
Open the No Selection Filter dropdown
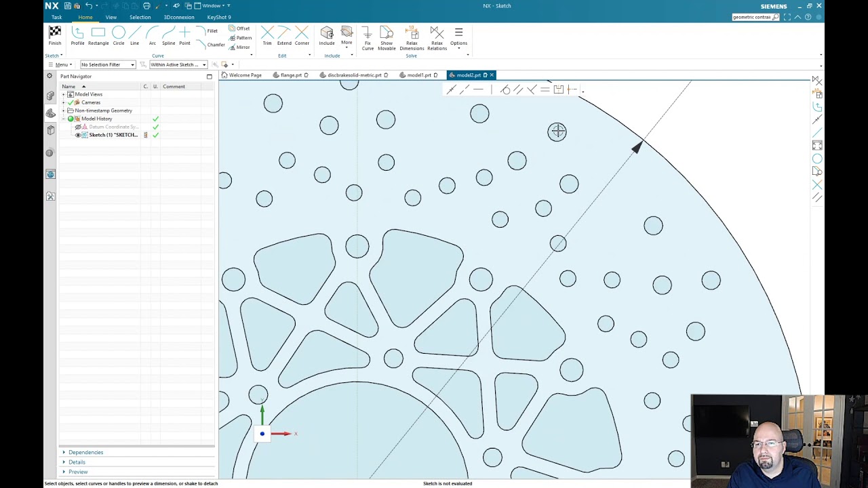pyautogui.click(x=108, y=64)
